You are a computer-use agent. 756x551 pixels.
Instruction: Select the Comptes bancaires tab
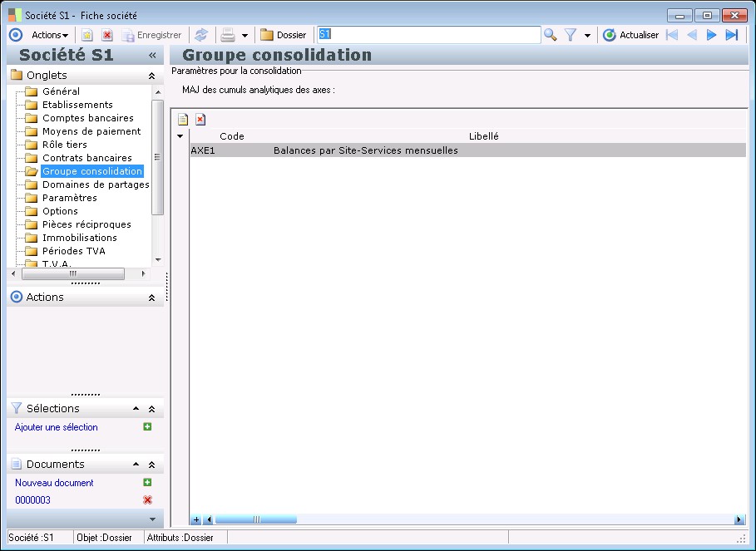coord(88,118)
